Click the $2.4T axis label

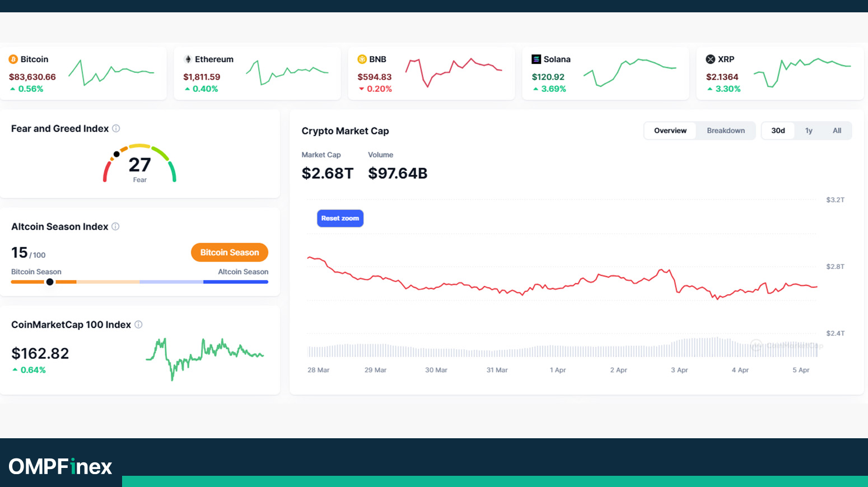pos(835,333)
